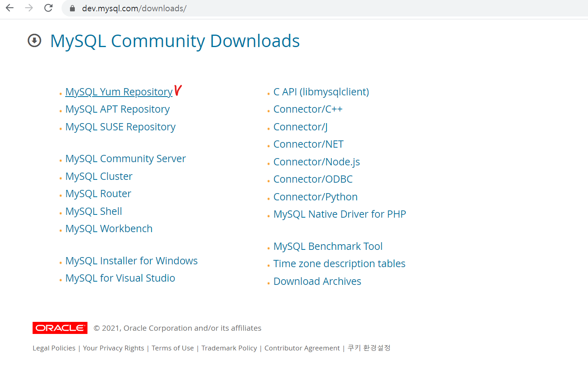588x379 pixels.
Task: Select MySQL Shell link
Action: point(94,211)
